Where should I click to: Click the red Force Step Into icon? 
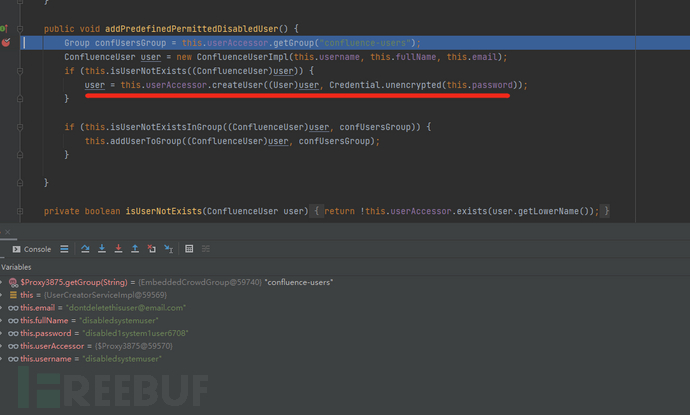coord(118,249)
